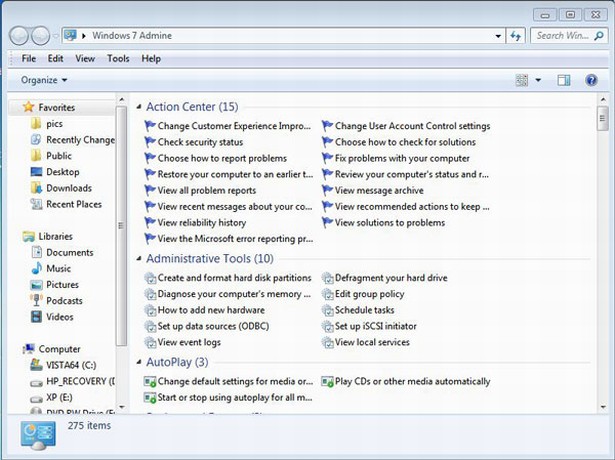Viewport: 615px width, 460px height.
Task: Toggle the preview pane button
Action: coord(564,80)
